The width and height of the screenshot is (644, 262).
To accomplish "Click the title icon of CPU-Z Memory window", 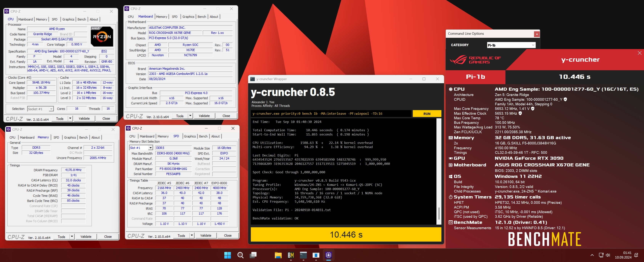I will point(8,129).
